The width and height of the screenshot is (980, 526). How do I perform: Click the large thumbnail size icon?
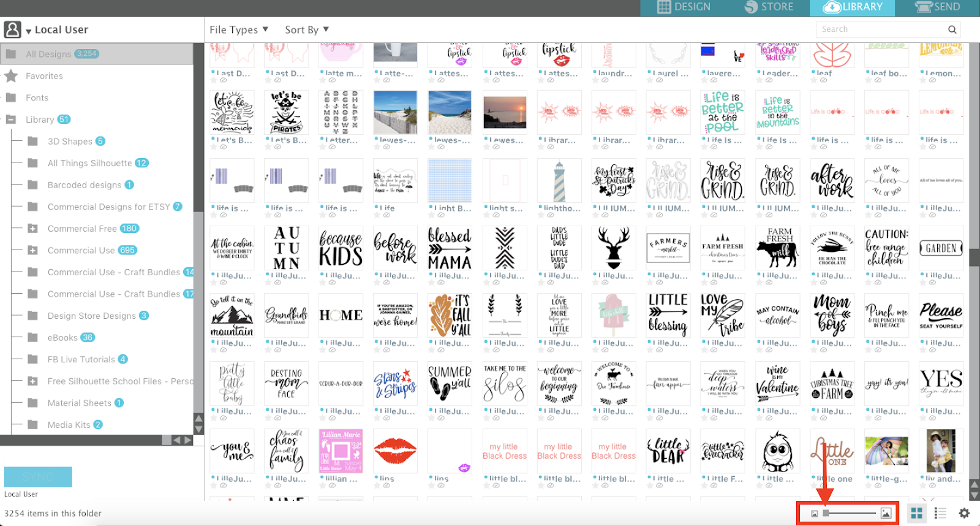pyautogui.click(x=886, y=513)
